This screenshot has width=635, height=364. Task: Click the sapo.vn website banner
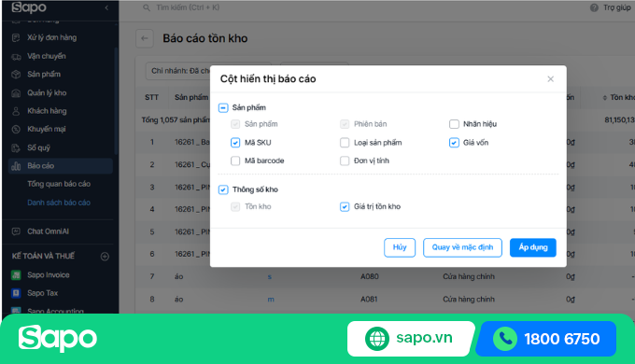(411, 339)
